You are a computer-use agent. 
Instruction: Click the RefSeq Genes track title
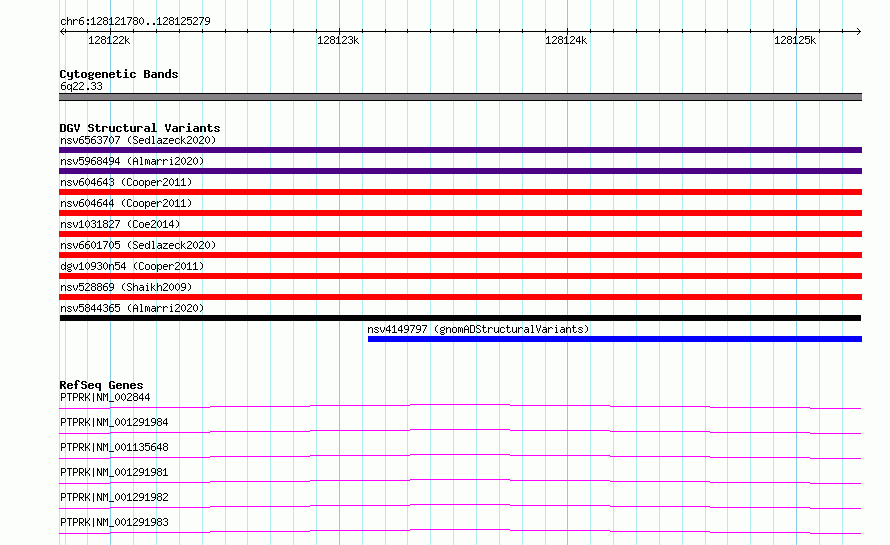tap(101, 385)
